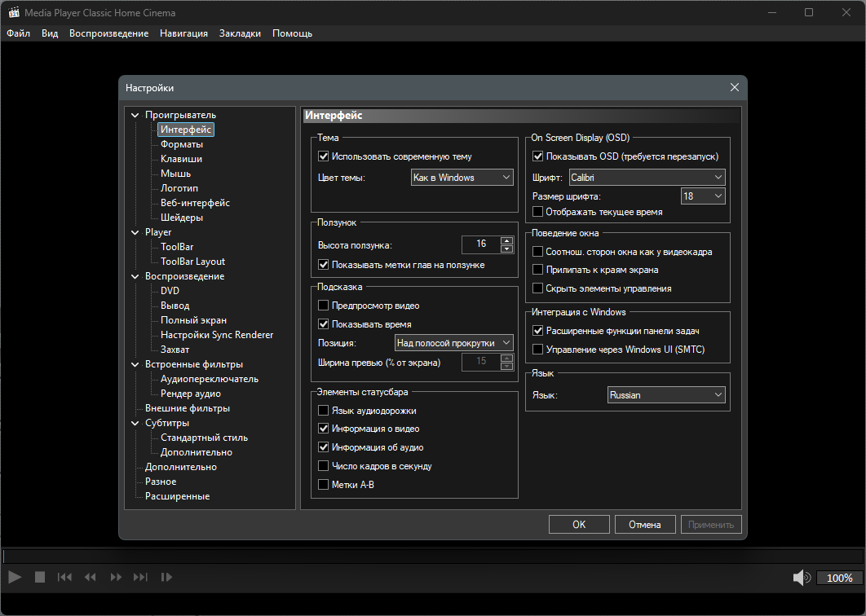Screen dimensions: 866x616
Task: Enable Прилипать к краям экрана
Action: [x=537, y=270]
